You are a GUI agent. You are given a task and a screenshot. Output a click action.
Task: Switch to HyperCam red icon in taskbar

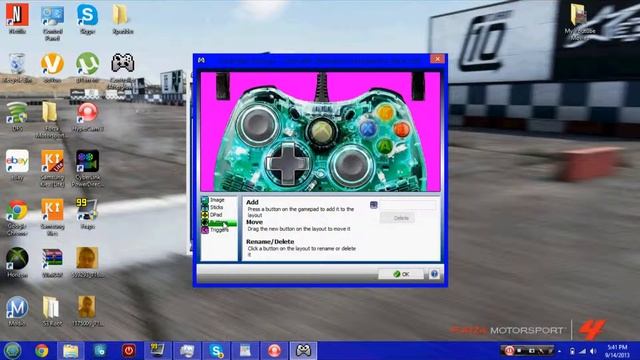coord(274,351)
